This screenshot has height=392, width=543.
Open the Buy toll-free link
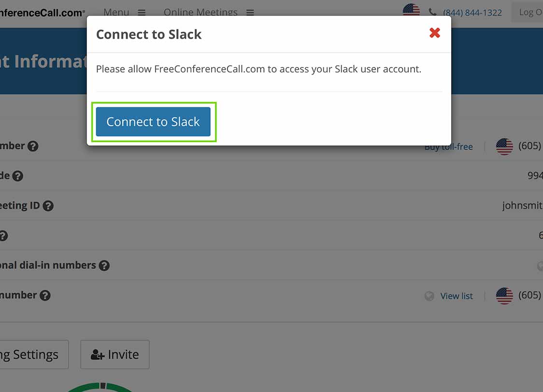tap(448, 146)
